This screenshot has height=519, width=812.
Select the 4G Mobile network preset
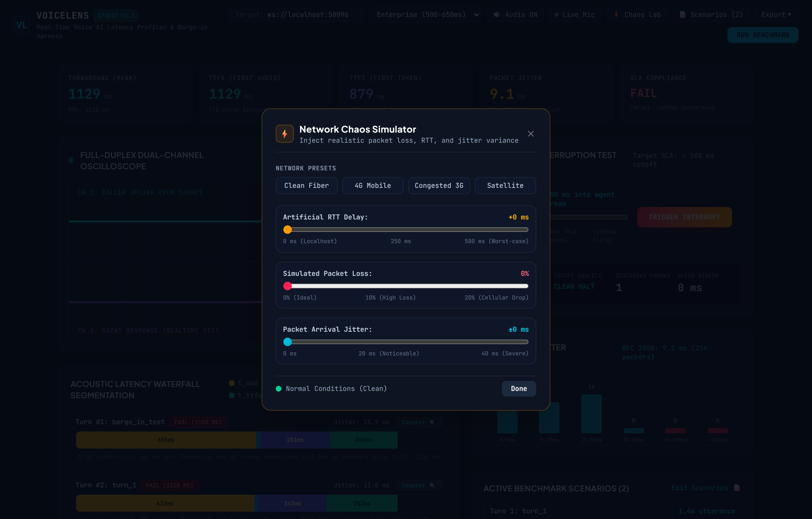373,186
